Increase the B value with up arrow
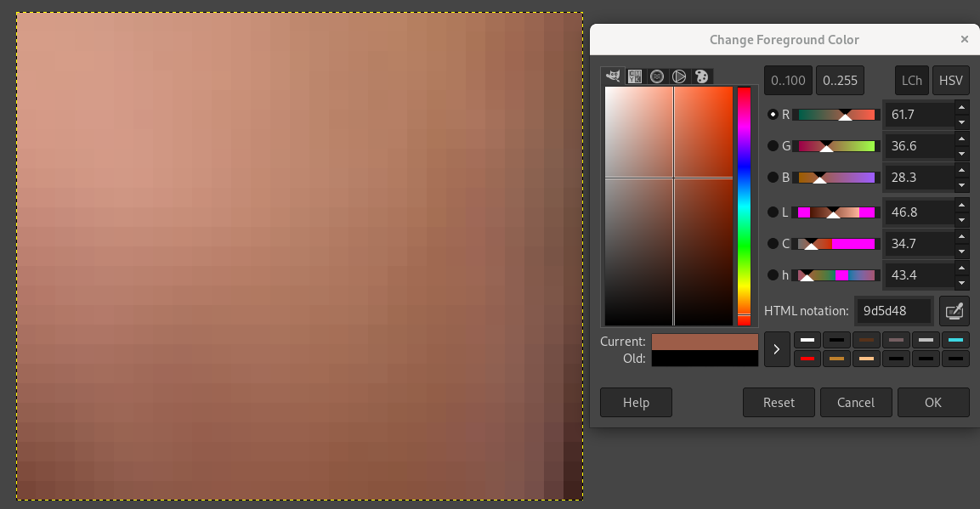Image resolution: width=980 pixels, height=509 pixels. coord(962,170)
